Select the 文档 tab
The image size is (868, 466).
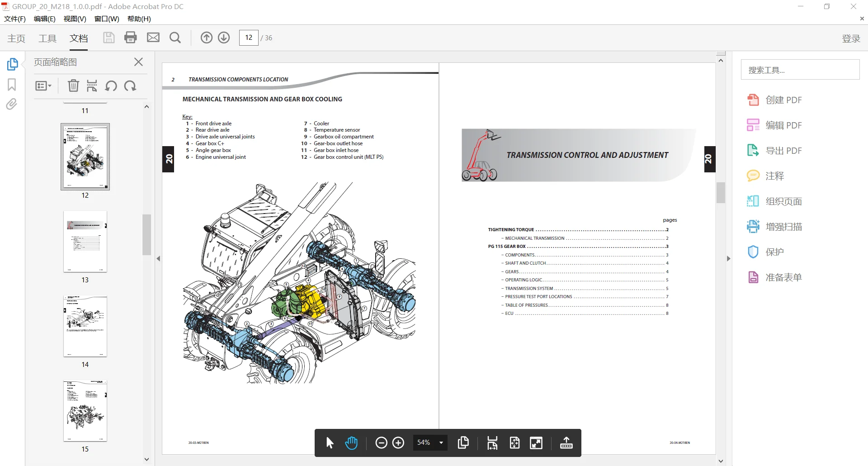point(79,38)
